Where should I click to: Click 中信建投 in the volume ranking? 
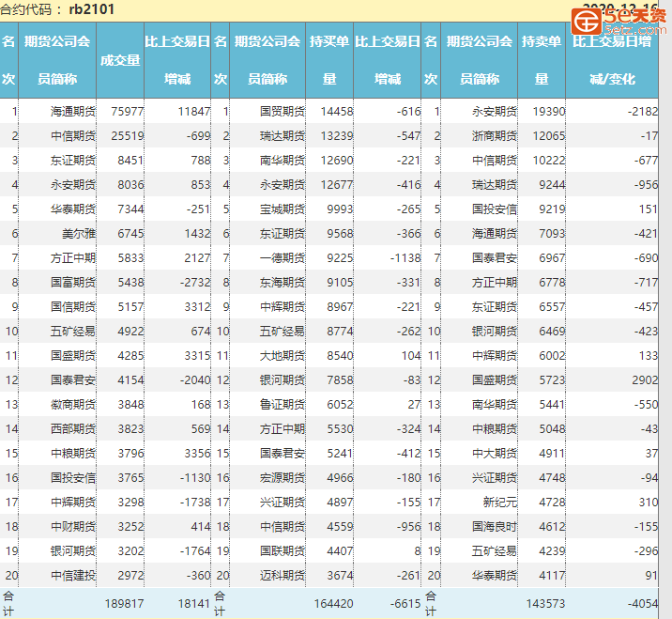pyautogui.click(x=73, y=576)
